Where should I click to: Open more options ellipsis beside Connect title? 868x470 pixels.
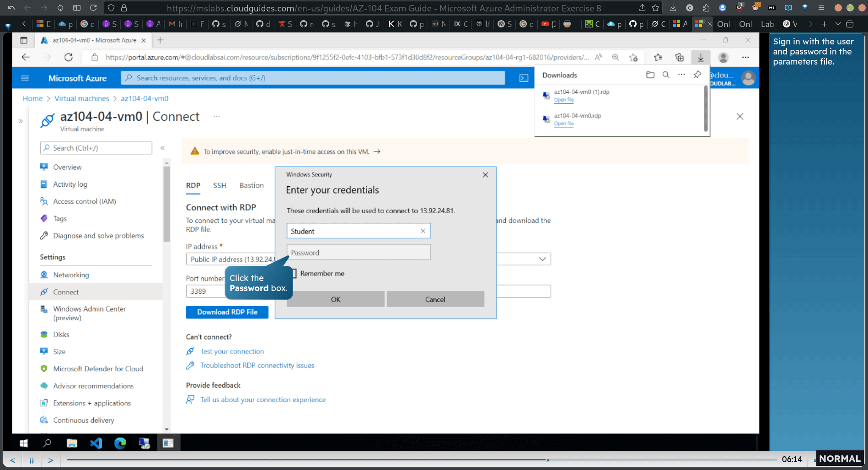click(216, 117)
